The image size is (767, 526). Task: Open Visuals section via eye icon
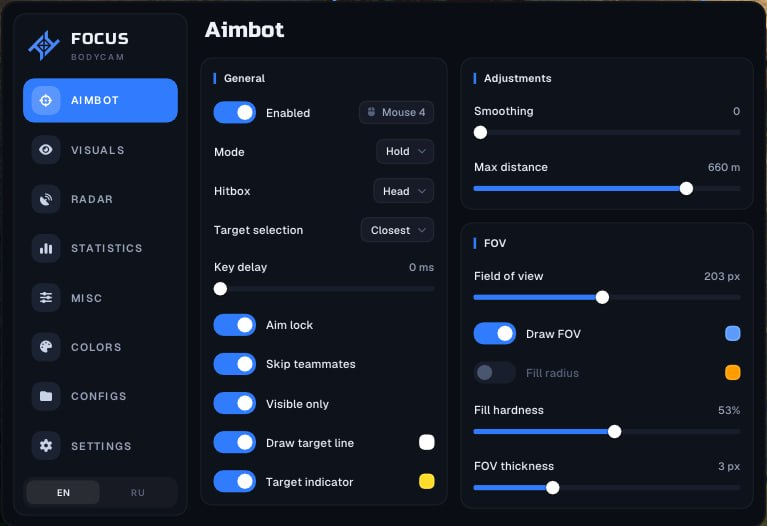[46, 150]
